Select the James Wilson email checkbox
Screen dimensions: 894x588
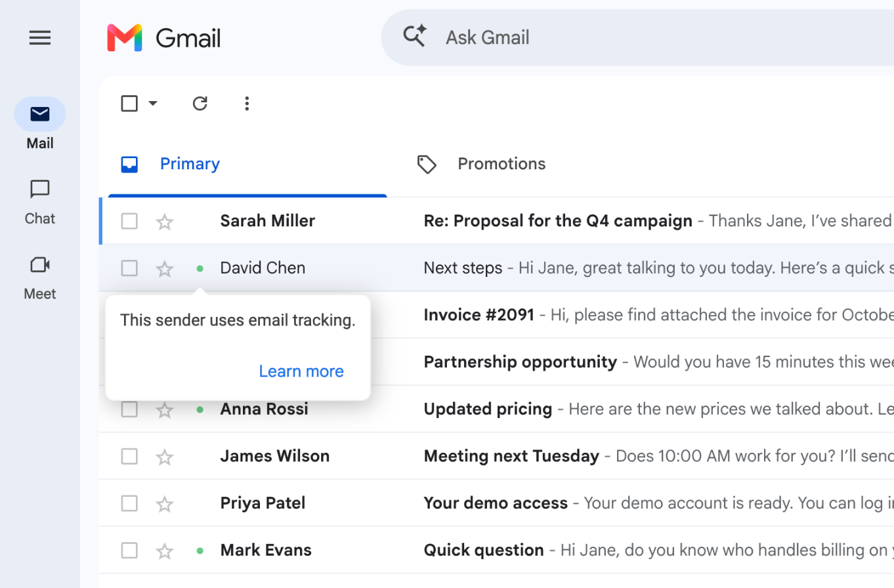coord(129,457)
